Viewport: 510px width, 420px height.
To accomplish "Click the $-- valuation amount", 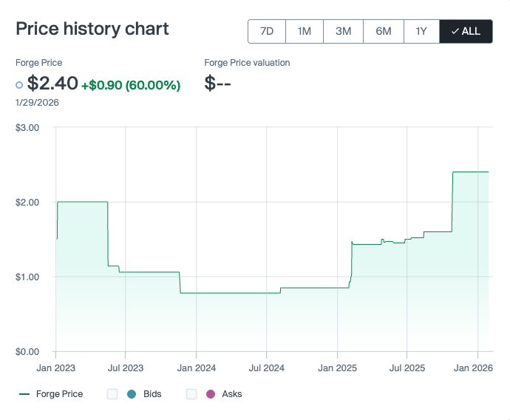I will [x=218, y=84].
